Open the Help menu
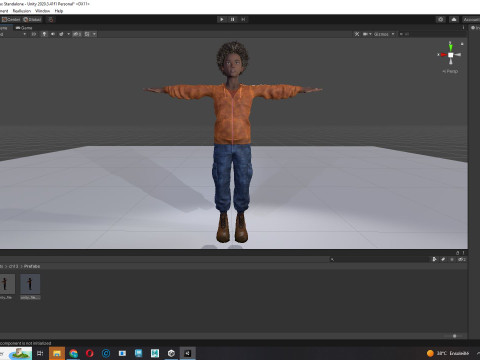Viewport: 480px width, 360px height. tap(59, 11)
